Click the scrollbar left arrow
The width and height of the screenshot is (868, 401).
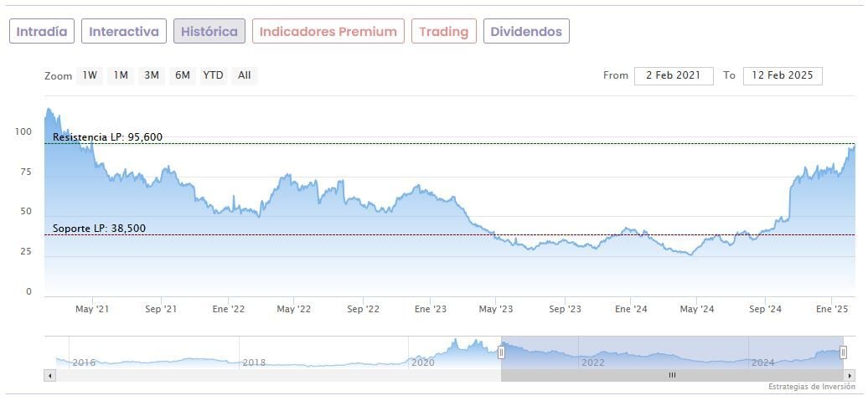[49, 376]
